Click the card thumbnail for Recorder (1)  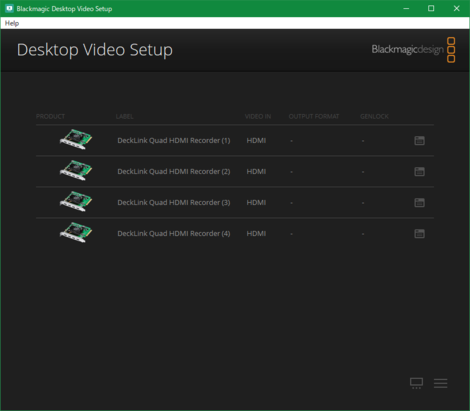coord(76,139)
